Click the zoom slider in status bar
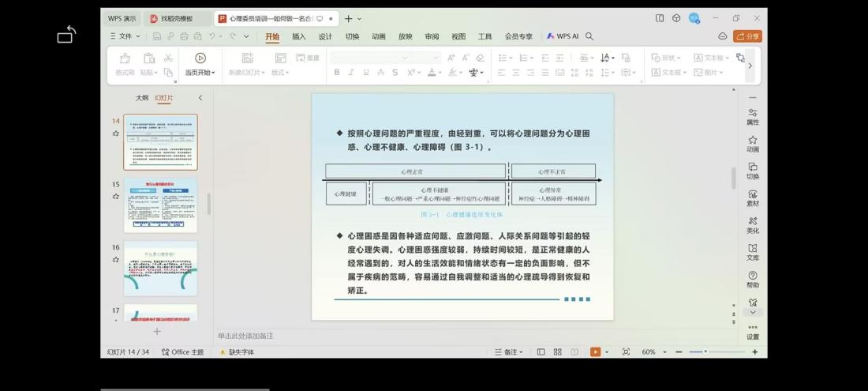 pos(716,352)
